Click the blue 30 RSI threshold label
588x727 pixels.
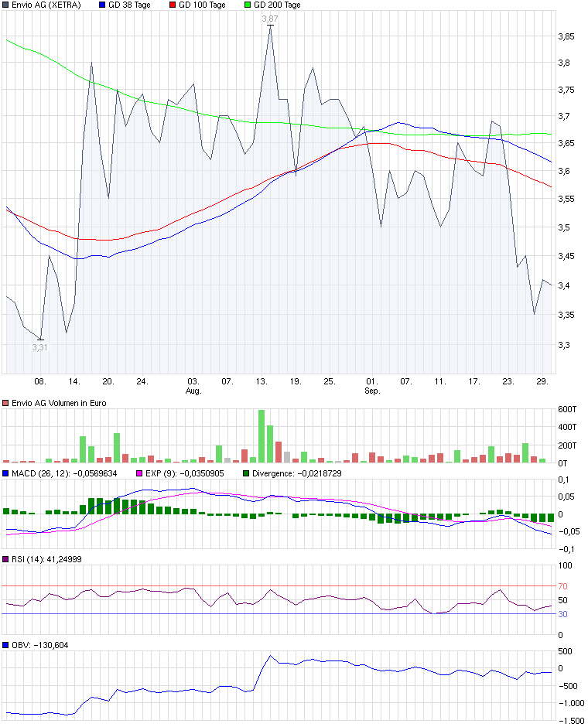564,614
